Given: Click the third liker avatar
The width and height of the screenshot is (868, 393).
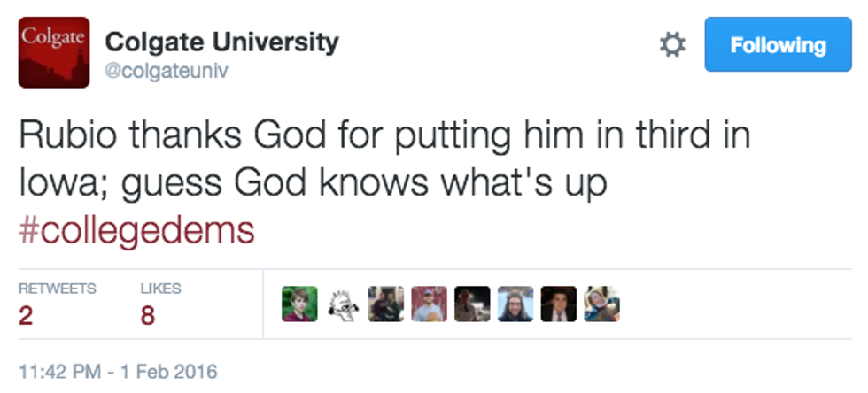Looking at the screenshot, I should pos(385,304).
